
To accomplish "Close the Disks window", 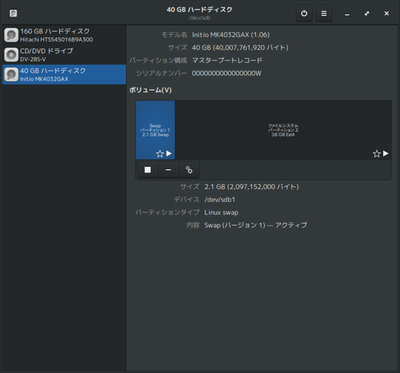I will pyautogui.click(x=386, y=14).
